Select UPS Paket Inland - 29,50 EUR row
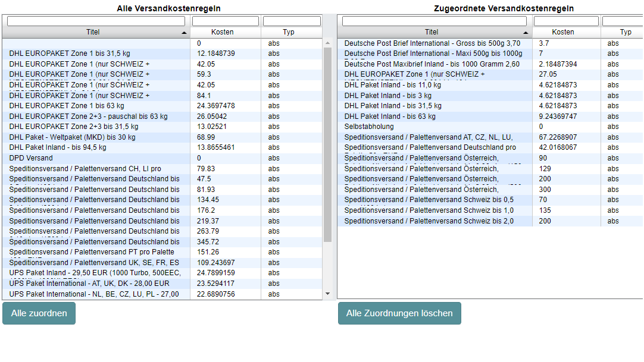644x362 pixels. (162, 273)
